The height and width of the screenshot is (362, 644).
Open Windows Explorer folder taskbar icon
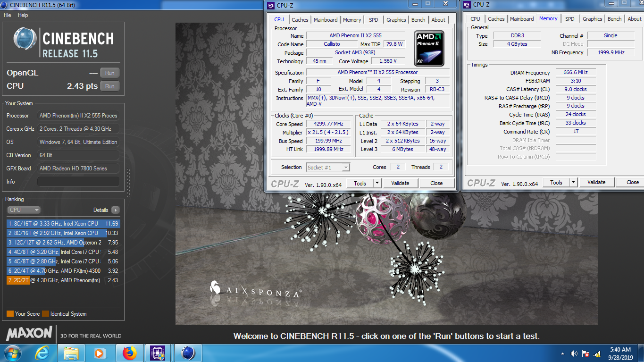click(x=72, y=353)
